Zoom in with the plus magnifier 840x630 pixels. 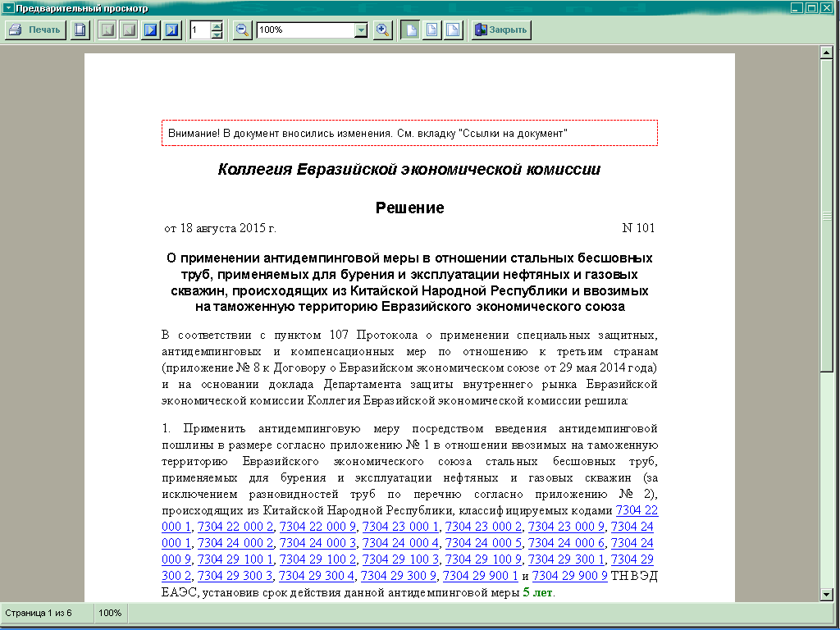coord(382,30)
